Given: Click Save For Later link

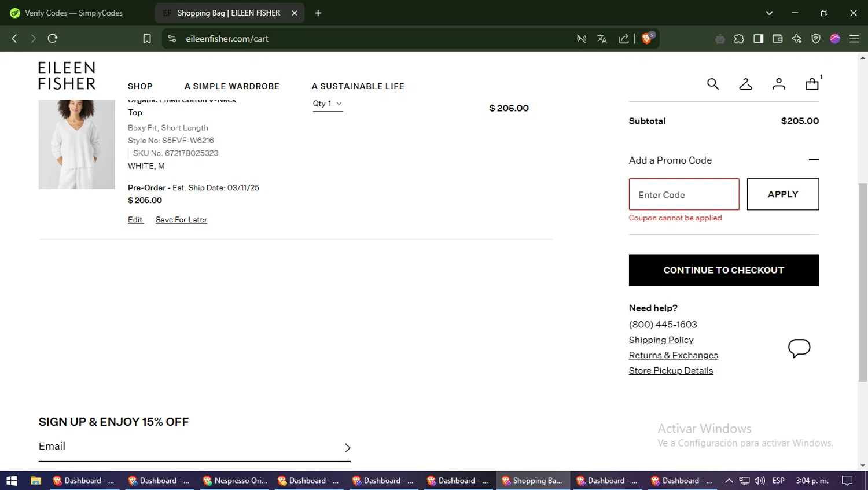Looking at the screenshot, I should (181, 220).
